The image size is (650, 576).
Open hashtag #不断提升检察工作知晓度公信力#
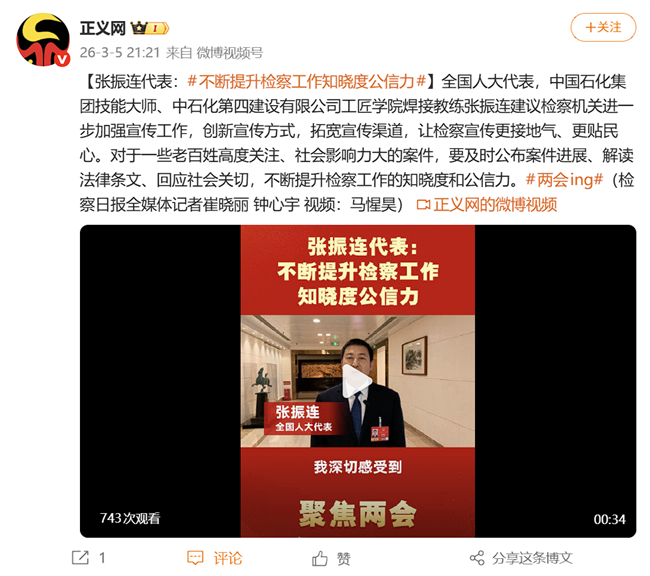tap(307, 81)
